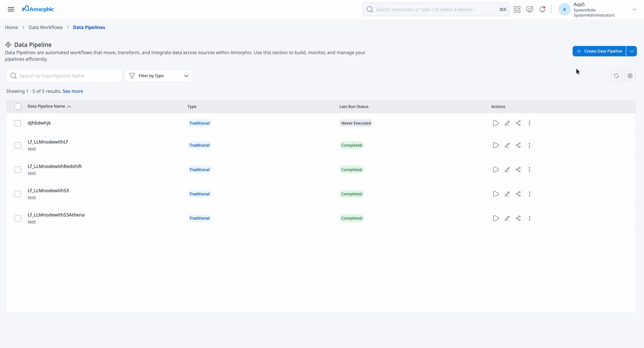Open the notifications bell
The width and height of the screenshot is (644, 348).
click(x=542, y=9)
